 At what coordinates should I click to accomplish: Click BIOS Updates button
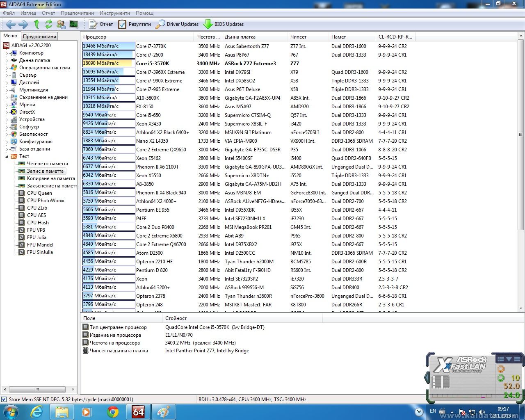tap(223, 24)
